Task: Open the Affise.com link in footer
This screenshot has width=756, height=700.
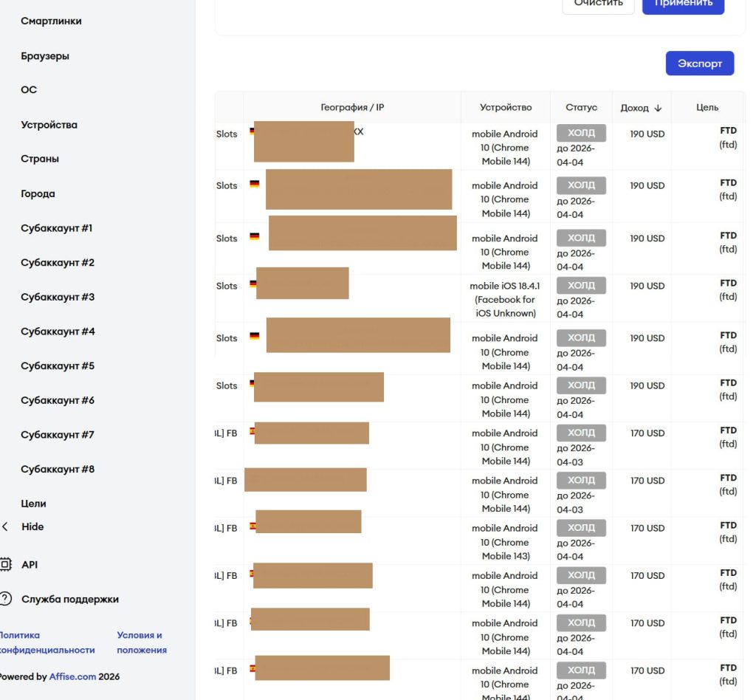Action: click(72, 676)
